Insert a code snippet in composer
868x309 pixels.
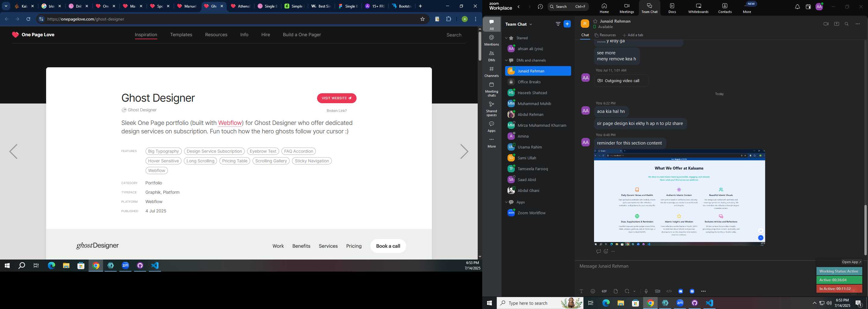pyautogui.click(x=669, y=291)
